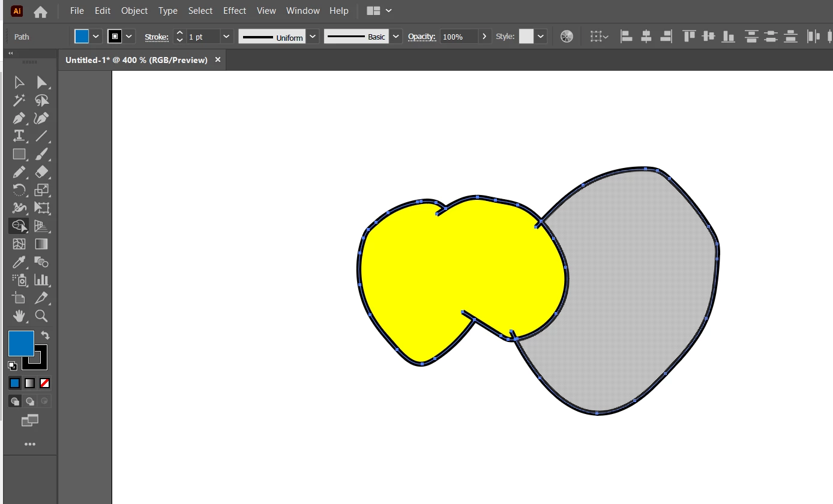
Task: Enable Draw Behind mode
Action: pyautogui.click(x=30, y=401)
